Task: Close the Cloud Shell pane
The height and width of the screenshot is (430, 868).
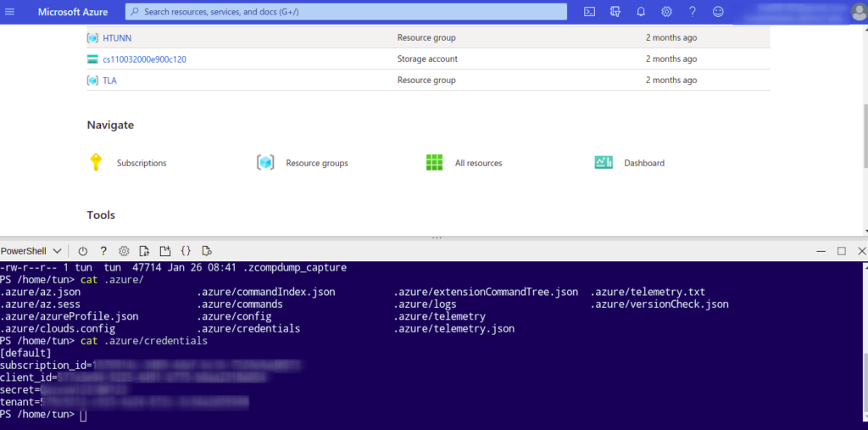Action: [861, 251]
